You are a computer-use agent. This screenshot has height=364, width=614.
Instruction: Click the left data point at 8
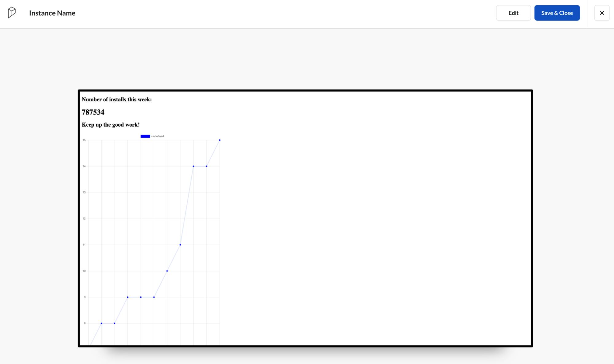[101, 323]
